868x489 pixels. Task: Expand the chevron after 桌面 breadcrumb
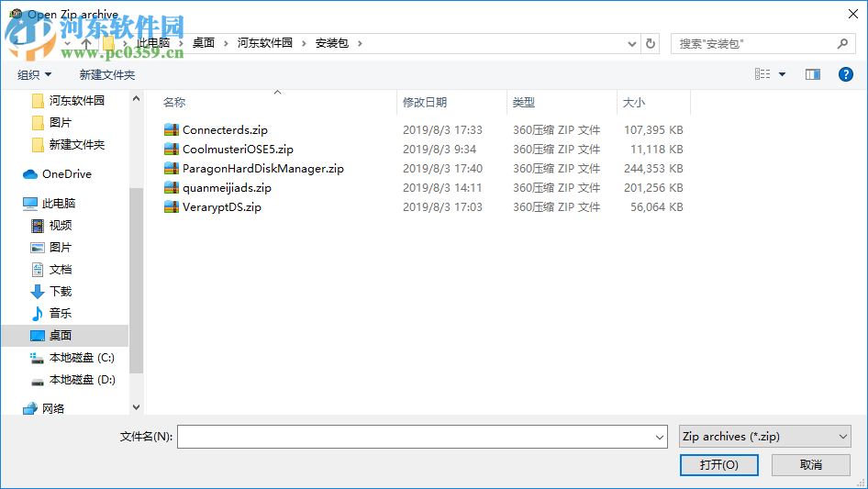tap(226, 43)
